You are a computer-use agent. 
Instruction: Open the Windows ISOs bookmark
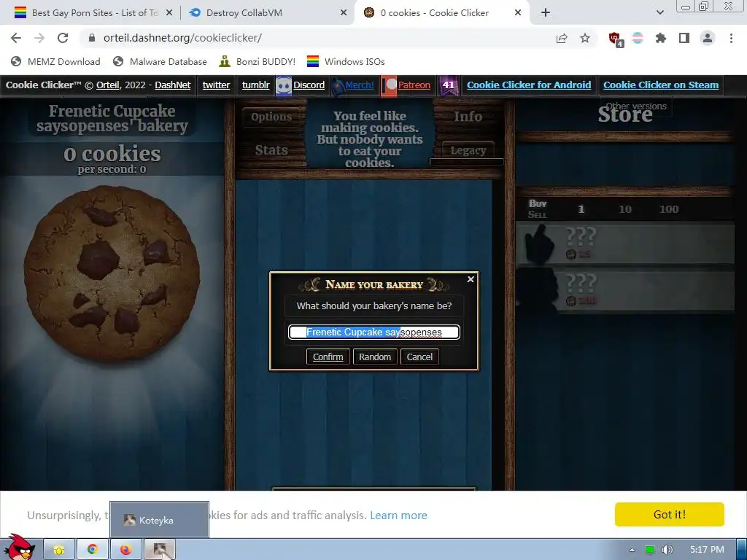pyautogui.click(x=346, y=61)
